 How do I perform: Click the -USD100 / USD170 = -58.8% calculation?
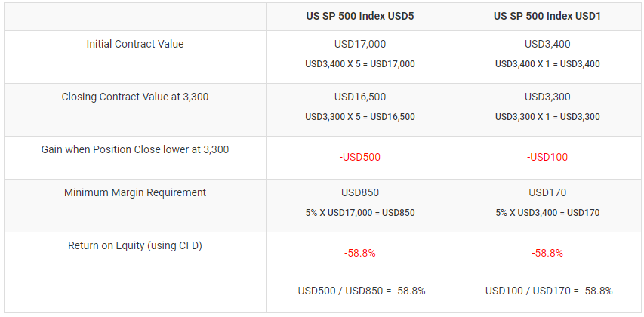click(x=547, y=291)
